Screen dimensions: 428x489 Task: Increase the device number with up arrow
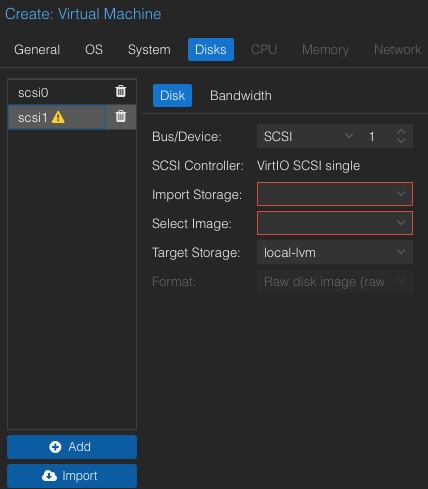click(x=401, y=132)
